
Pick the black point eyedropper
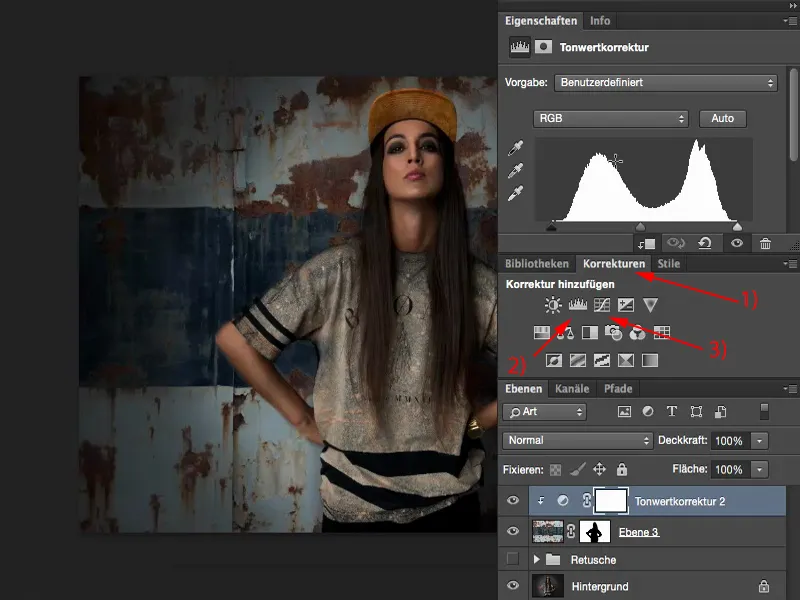click(515, 148)
